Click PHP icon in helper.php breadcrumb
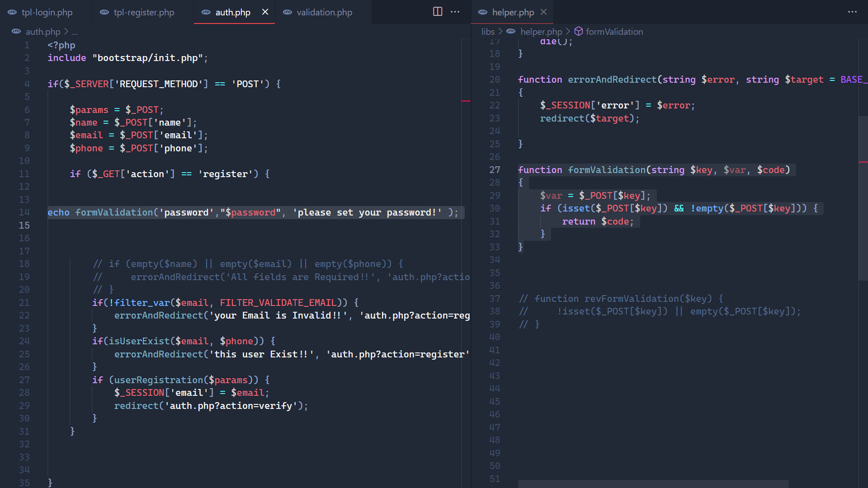 [x=511, y=32]
